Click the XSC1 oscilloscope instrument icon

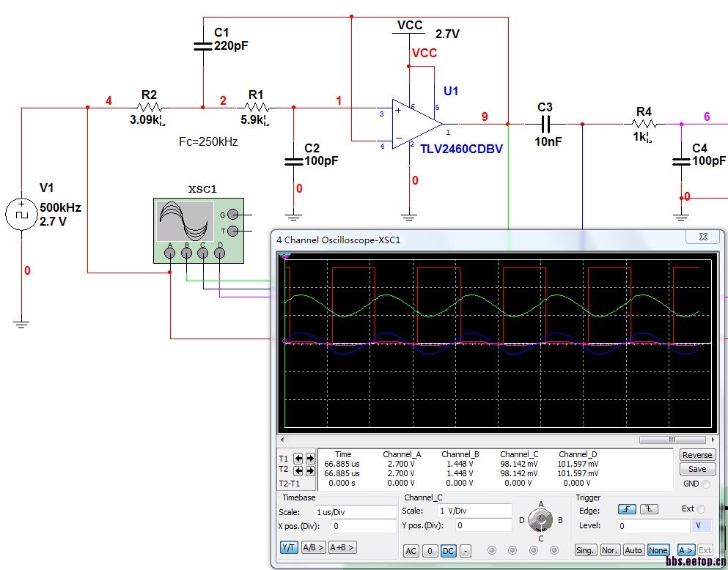tap(199, 231)
